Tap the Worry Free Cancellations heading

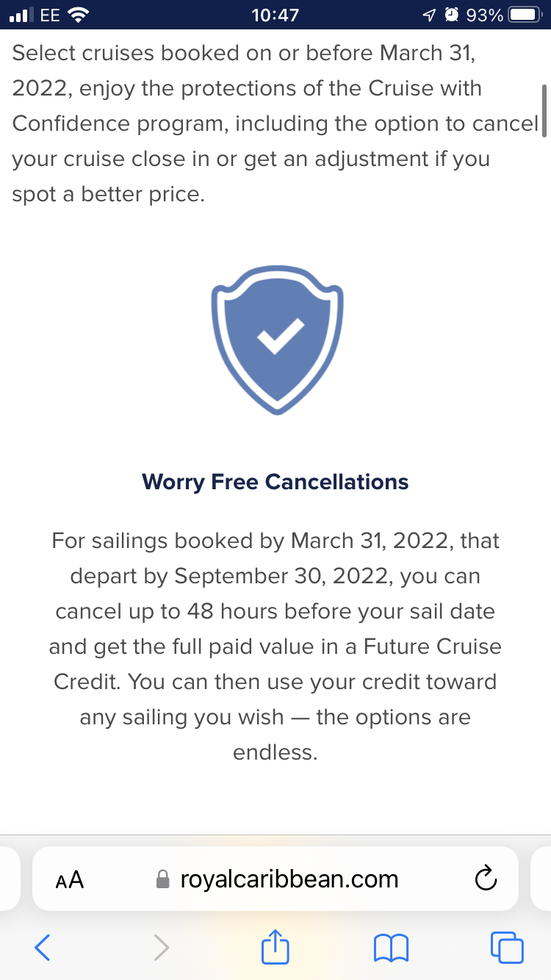(275, 481)
